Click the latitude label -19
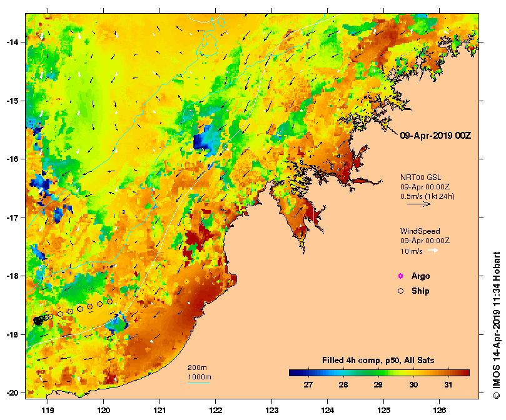Viewport: 506px width, 420px height. point(13,334)
